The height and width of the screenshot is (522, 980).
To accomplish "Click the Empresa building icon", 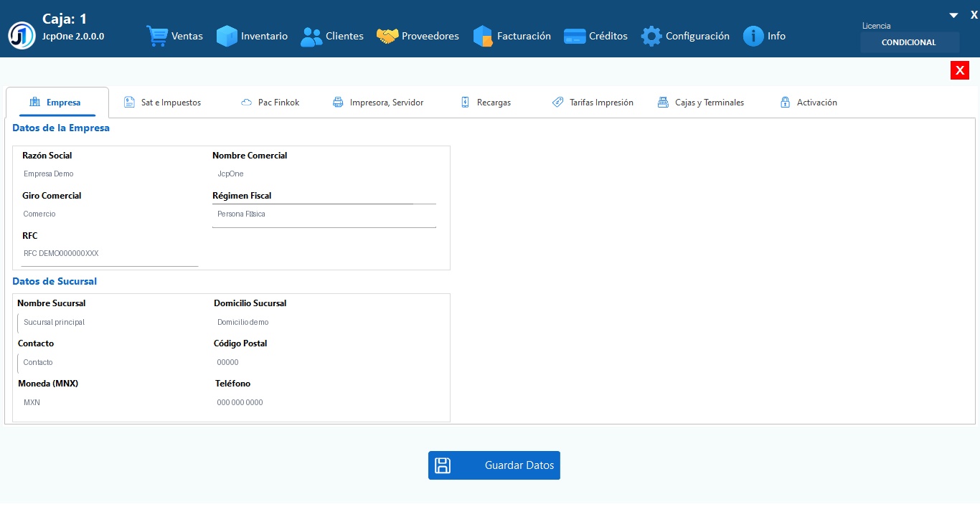I will [x=34, y=102].
